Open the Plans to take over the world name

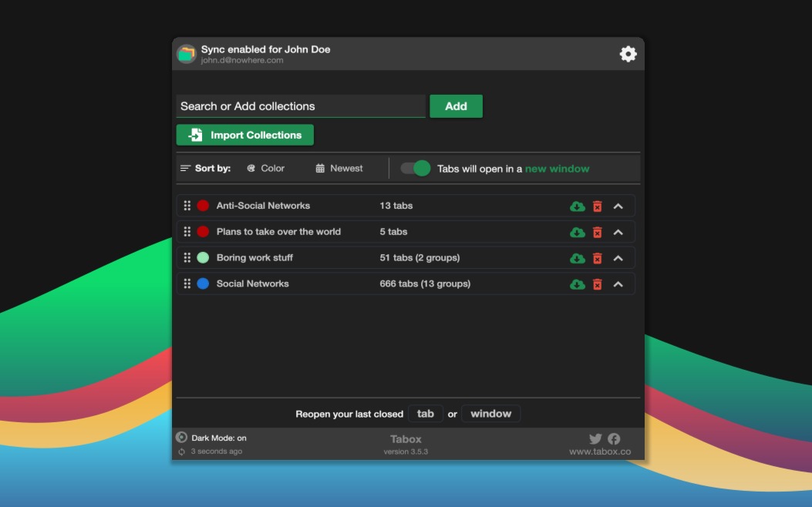click(278, 231)
